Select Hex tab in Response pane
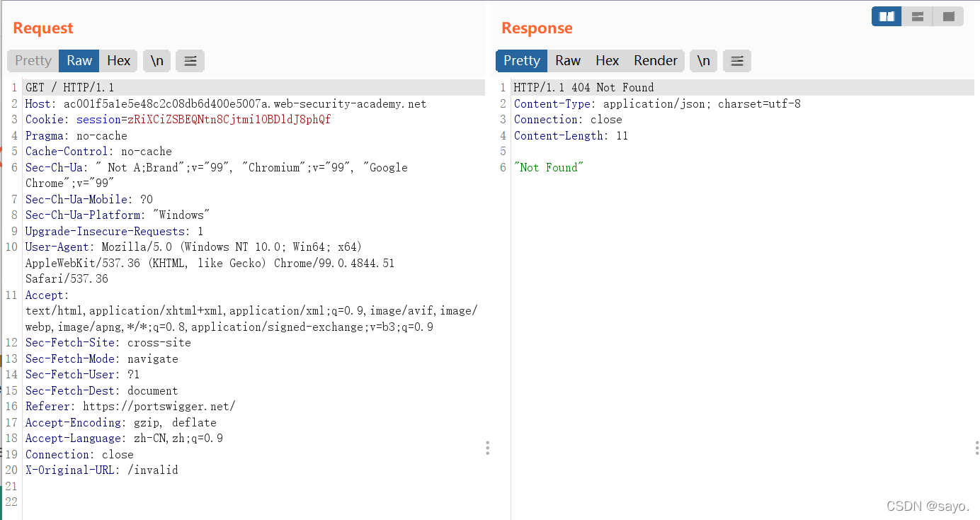Image resolution: width=980 pixels, height=520 pixels. coord(608,61)
